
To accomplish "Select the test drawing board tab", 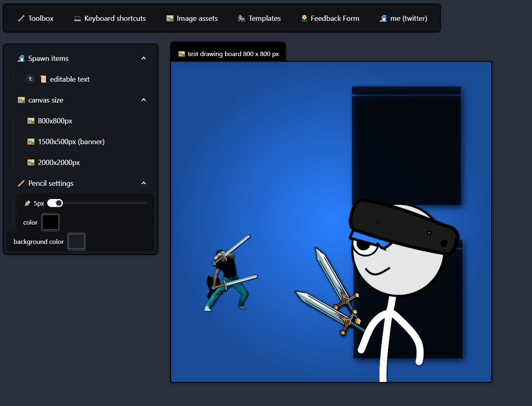I will 228,54.
